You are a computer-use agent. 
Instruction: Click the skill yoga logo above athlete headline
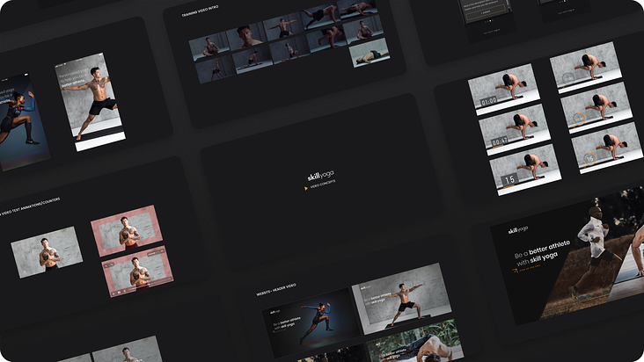pos(518,230)
